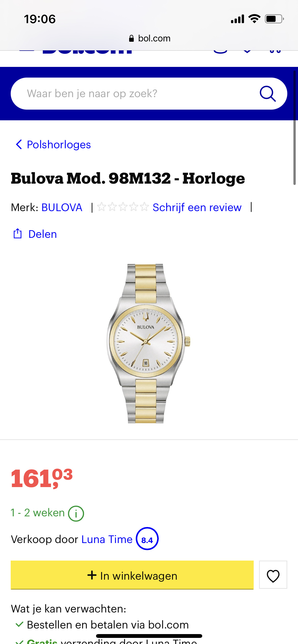Click the empty star rating row
This screenshot has height=644, width=298.
point(123,207)
